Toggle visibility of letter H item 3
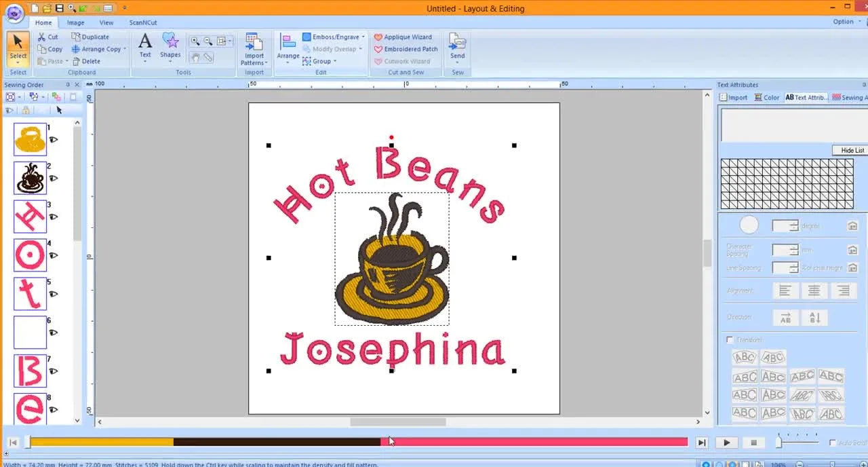Image resolution: width=868 pixels, height=467 pixels. pos(54,217)
